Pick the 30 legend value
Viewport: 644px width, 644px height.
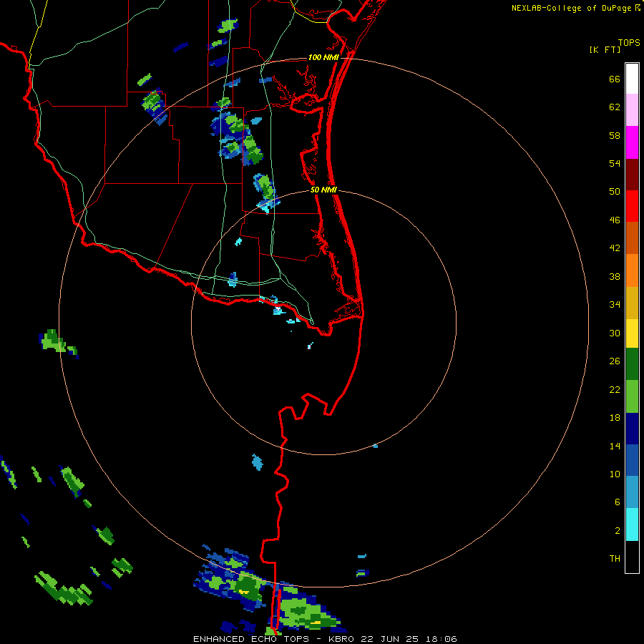click(x=615, y=333)
